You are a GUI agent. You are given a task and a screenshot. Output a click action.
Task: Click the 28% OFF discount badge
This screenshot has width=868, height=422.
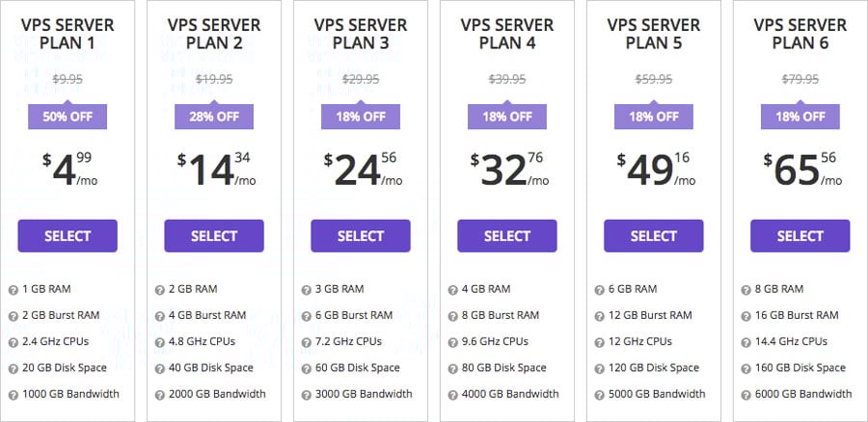tap(214, 117)
